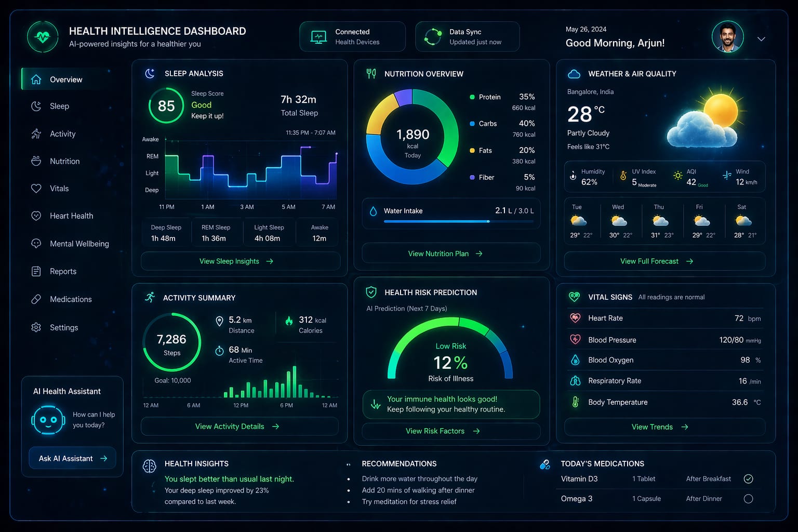Click 'Good Morning, Arjun!' greeting text
Image resolution: width=798 pixels, height=532 pixels.
[615, 43]
